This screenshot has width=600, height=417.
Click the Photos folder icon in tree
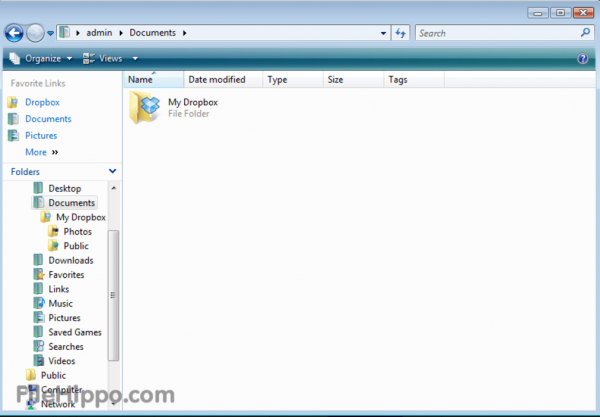(54, 231)
